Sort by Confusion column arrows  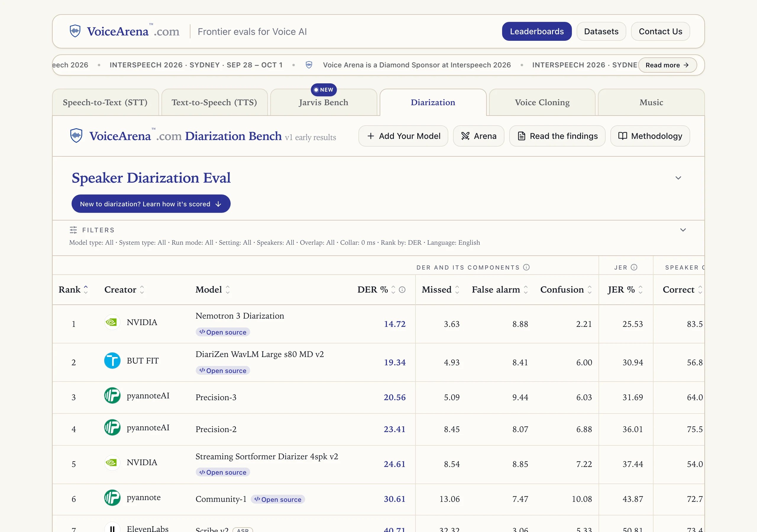(x=590, y=290)
